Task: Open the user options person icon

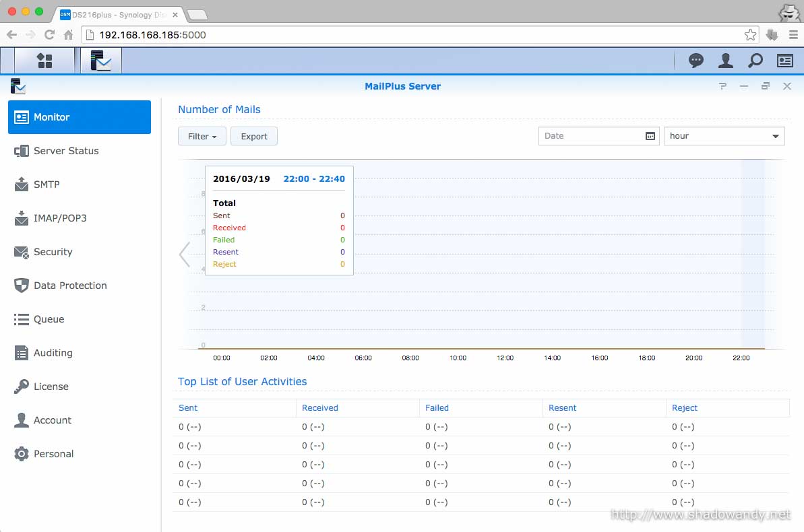Action: coord(726,61)
